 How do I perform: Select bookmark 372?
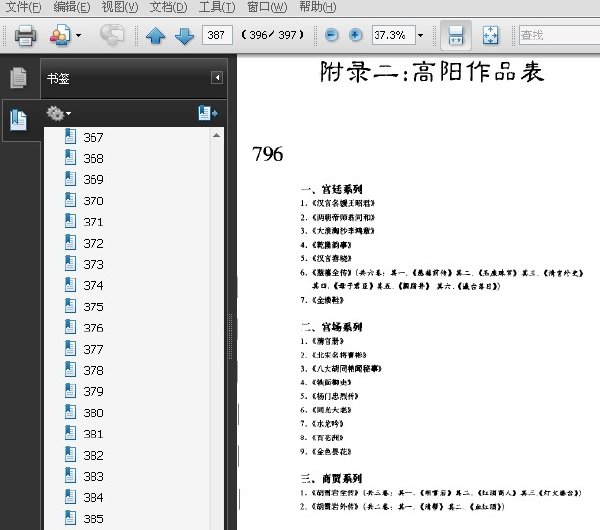coord(93,243)
